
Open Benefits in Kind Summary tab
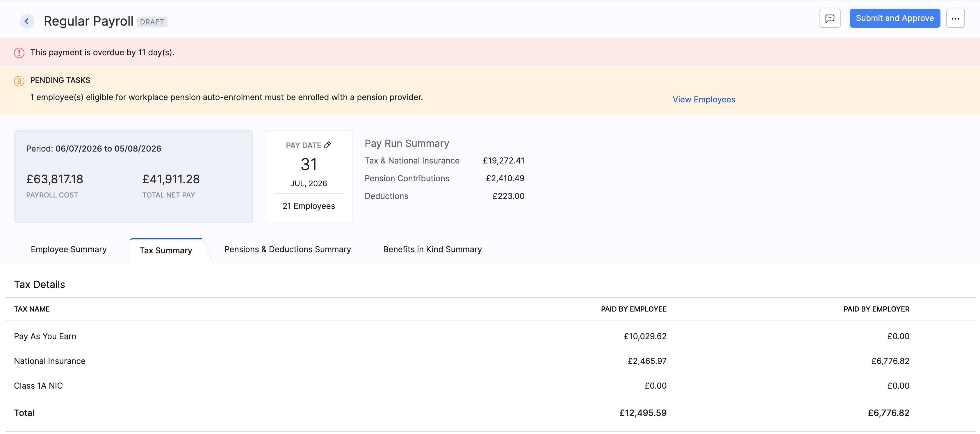coord(432,249)
